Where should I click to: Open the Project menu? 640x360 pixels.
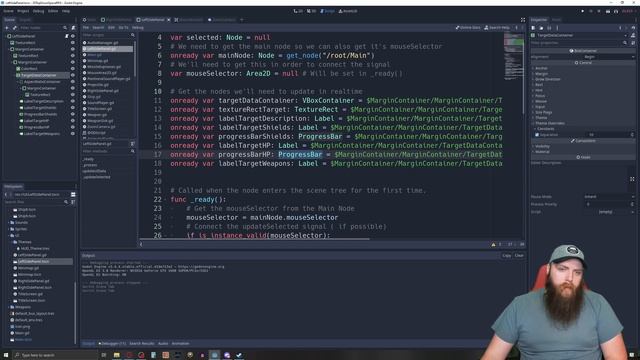(x=23, y=11)
